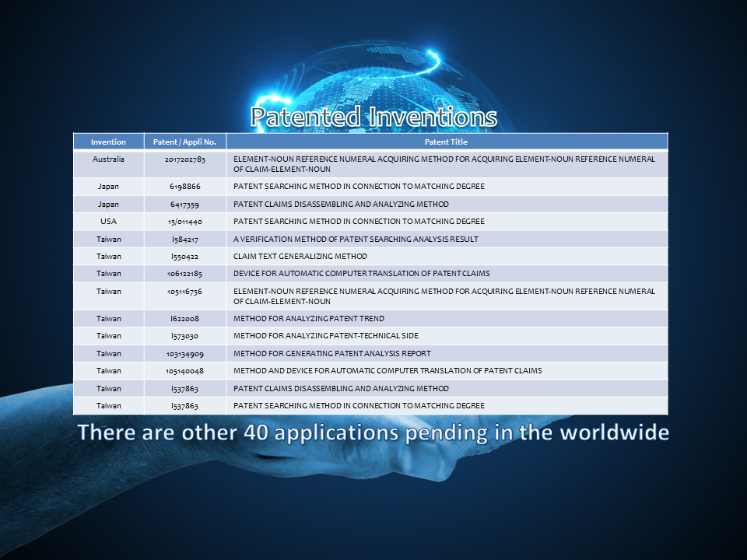Select the title text in the Australia row

[x=444, y=164]
